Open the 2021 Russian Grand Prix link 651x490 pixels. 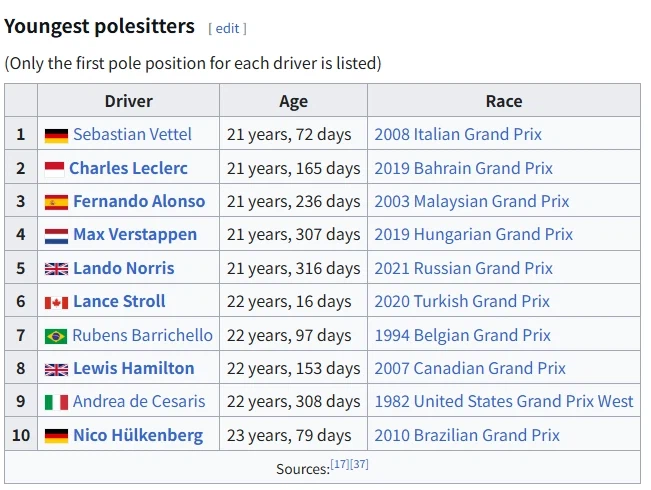(x=463, y=268)
